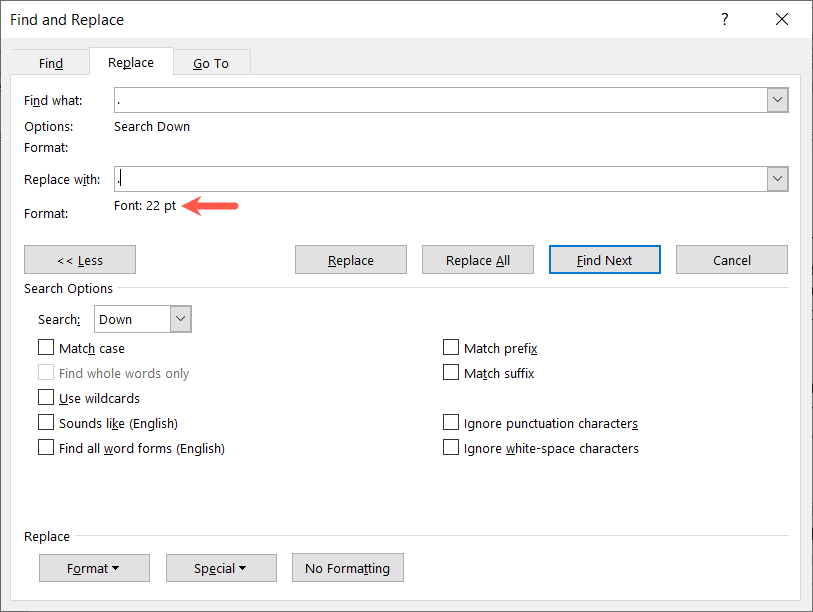Toggle Sounds like (English) option

[x=46, y=423]
